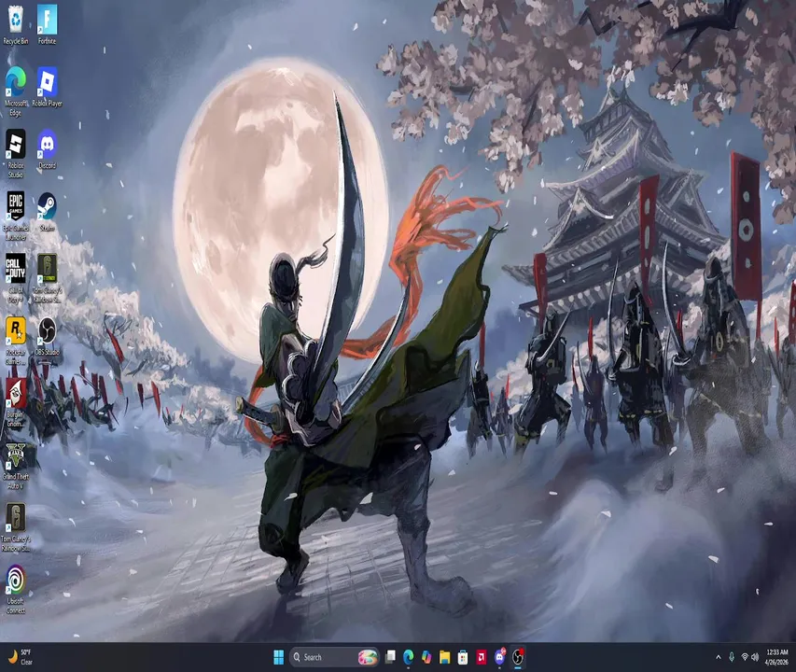This screenshot has width=796, height=672.
Task: Open network settings via Wi-Fi tray icon
Action: 745,657
